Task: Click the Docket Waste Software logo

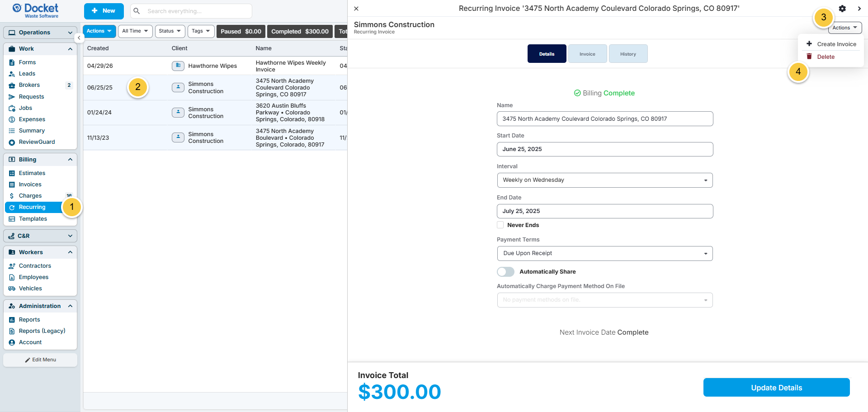Action: tap(36, 10)
